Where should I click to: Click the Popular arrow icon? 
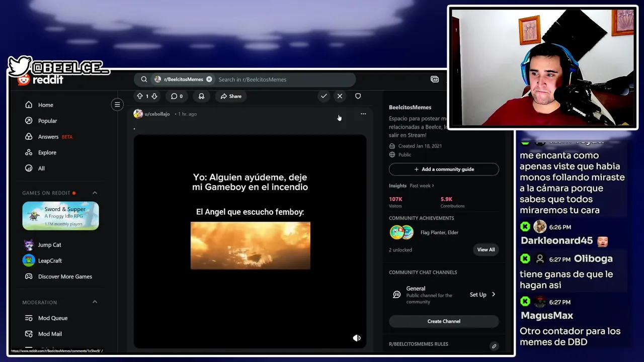[29, 121]
